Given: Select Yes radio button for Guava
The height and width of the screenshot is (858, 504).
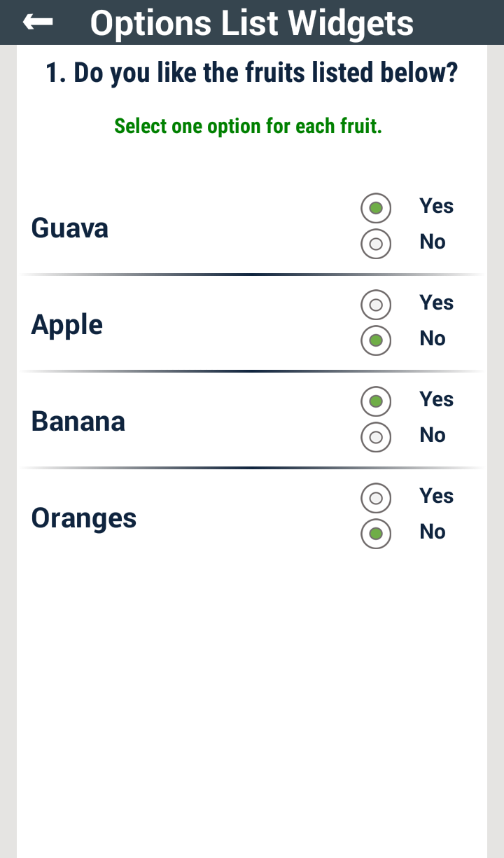Looking at the screenshot, I should (x=376, y=208).
